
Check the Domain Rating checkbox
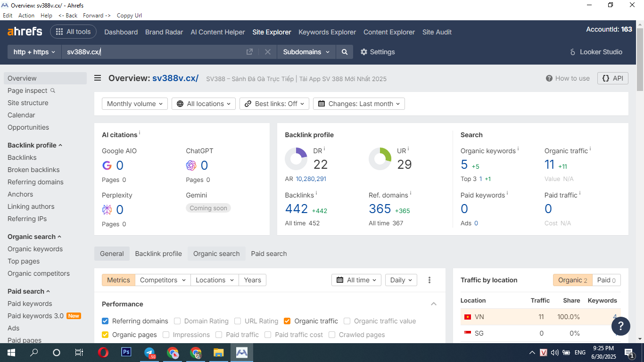177,321
